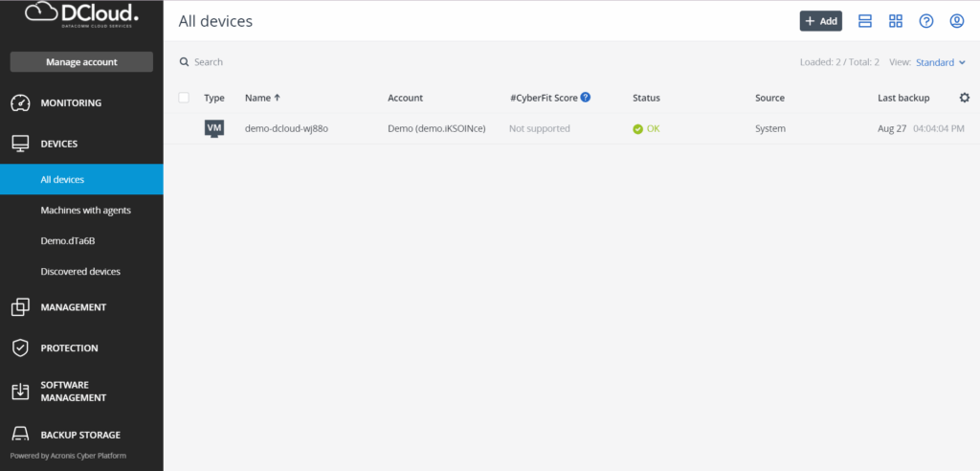Switch to the grid view icon
This screenshot has height=471, width=980.
[x=896, y=21]
